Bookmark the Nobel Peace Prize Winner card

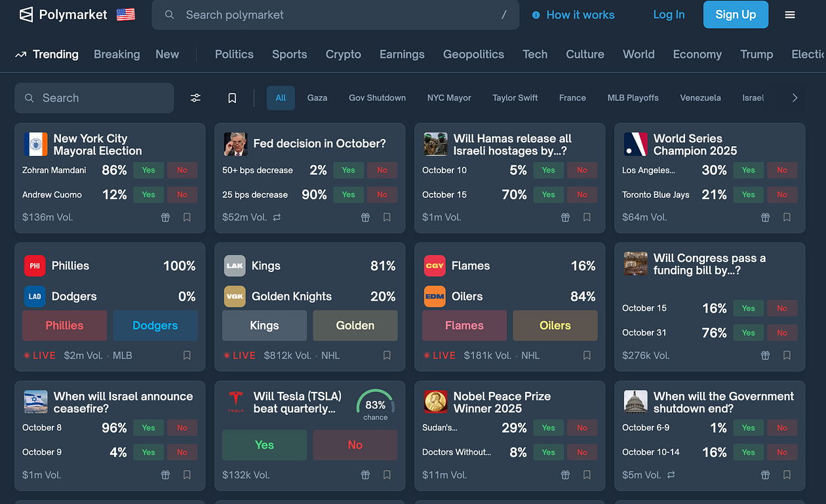(587, 475)
